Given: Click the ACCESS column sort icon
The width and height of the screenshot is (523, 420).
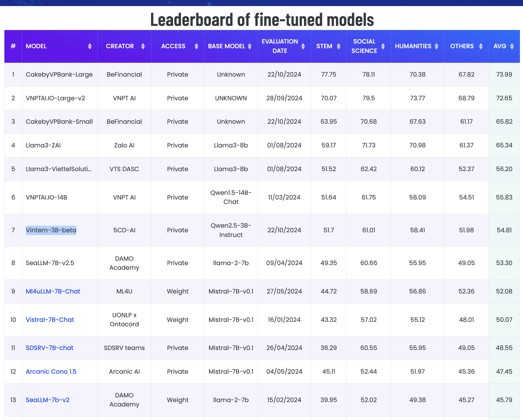Looking at the screenshot, I should [x=196, y=46].
